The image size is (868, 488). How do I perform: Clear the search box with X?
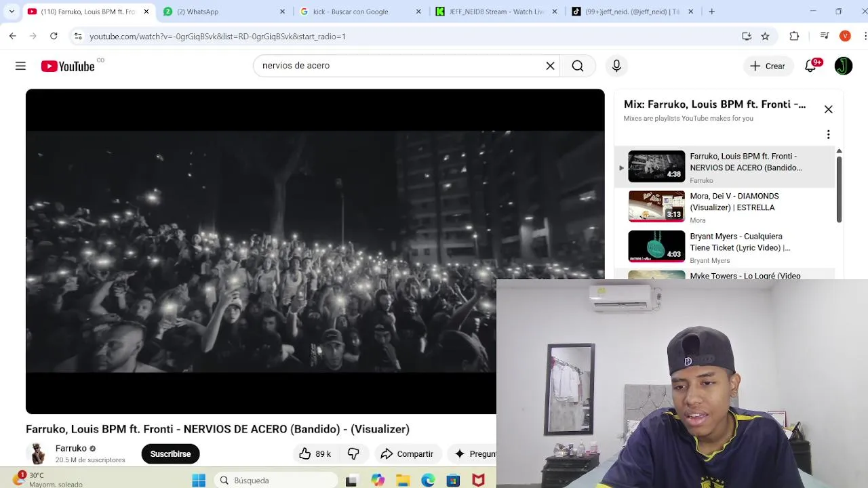[551, 66]
